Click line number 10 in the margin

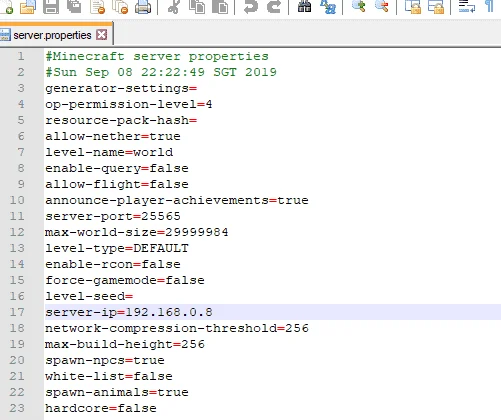[17, 200]
